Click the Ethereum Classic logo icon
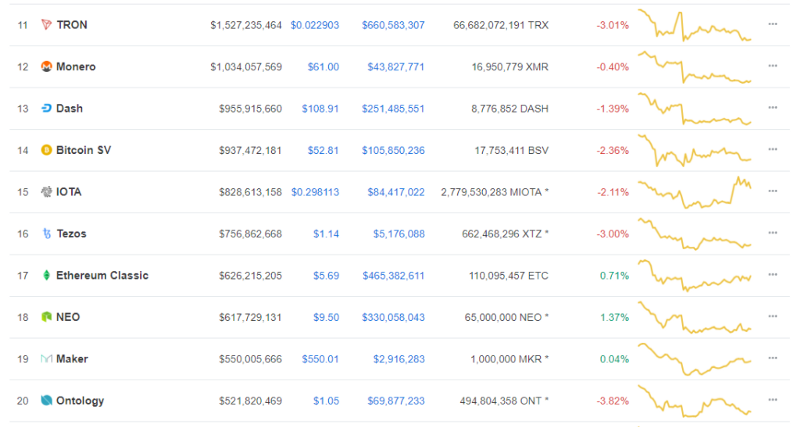Viewport: 800px width, 427px height. [46, 275]
